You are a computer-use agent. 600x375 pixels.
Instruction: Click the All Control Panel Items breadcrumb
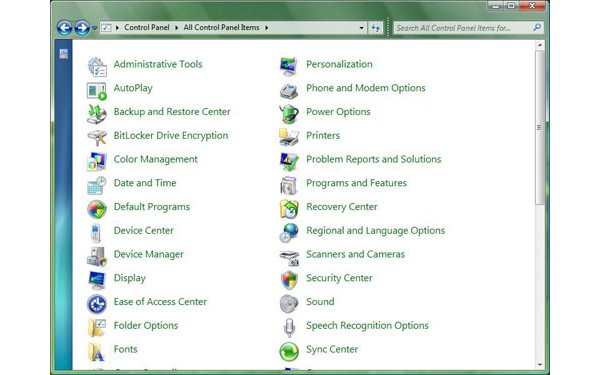pyautogui.click(x=221, y=28)
